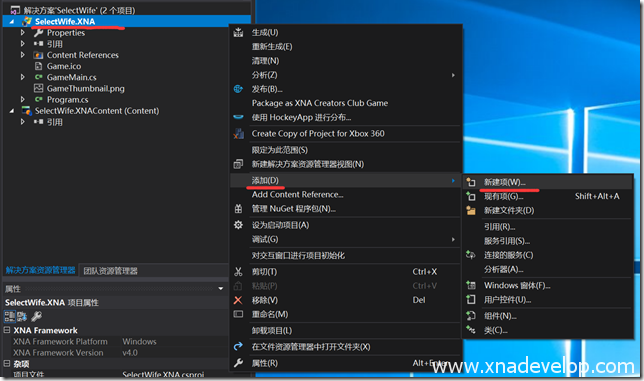Screen dimensions: 644x381
Task: Choose 重新生成(E) from the context menu
Action: coord(345,47)
